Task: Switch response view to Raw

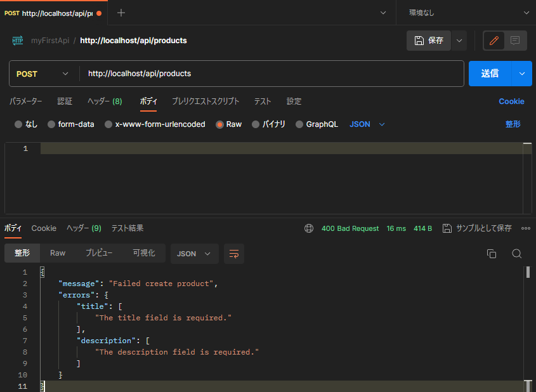Action: (58, 253)
